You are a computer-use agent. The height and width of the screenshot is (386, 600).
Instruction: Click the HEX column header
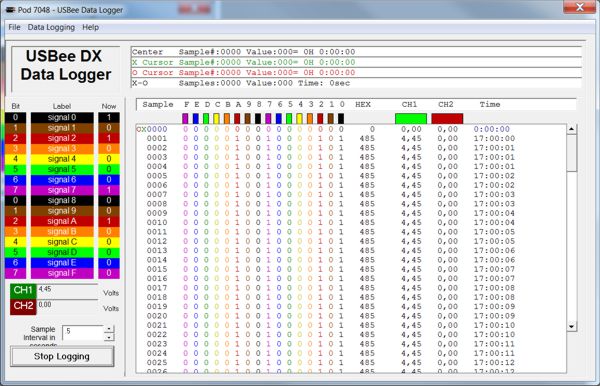point(363,104)
